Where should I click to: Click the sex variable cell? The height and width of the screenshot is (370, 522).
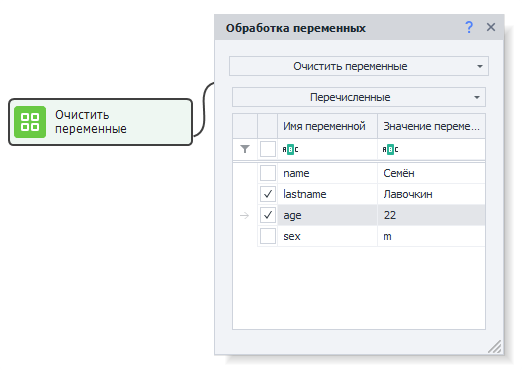click(327, 236)
